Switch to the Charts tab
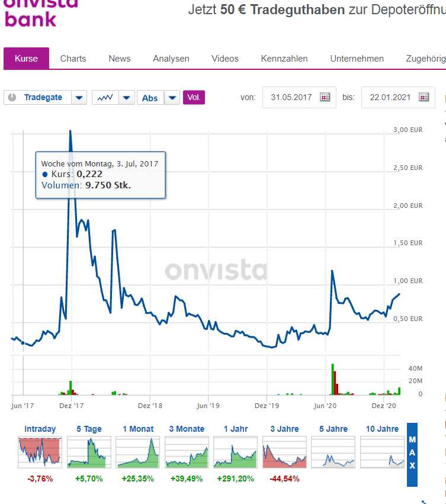The image size is (446, 504). (x=73, y=59)
